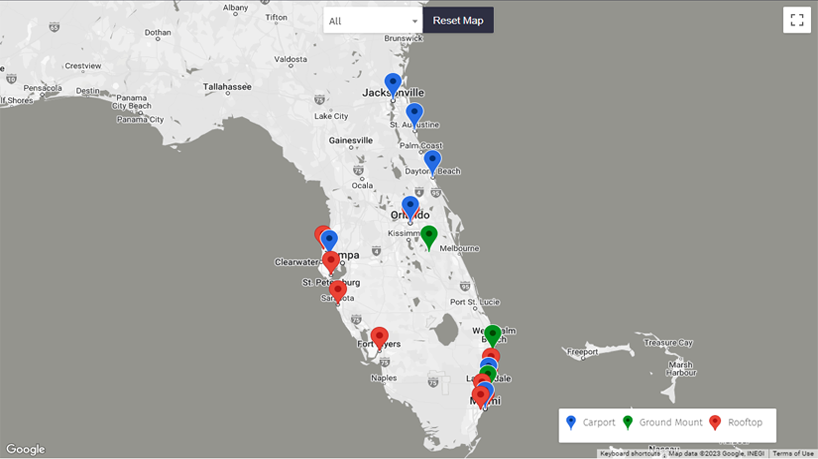
Task: Click the Reset Map button
Action: [x=458, y=20]
